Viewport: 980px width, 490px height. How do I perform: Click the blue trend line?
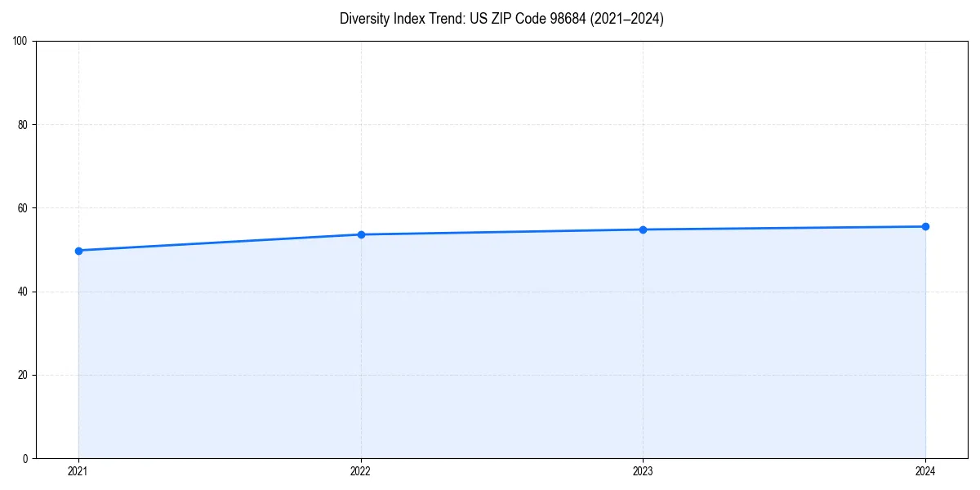502,231
